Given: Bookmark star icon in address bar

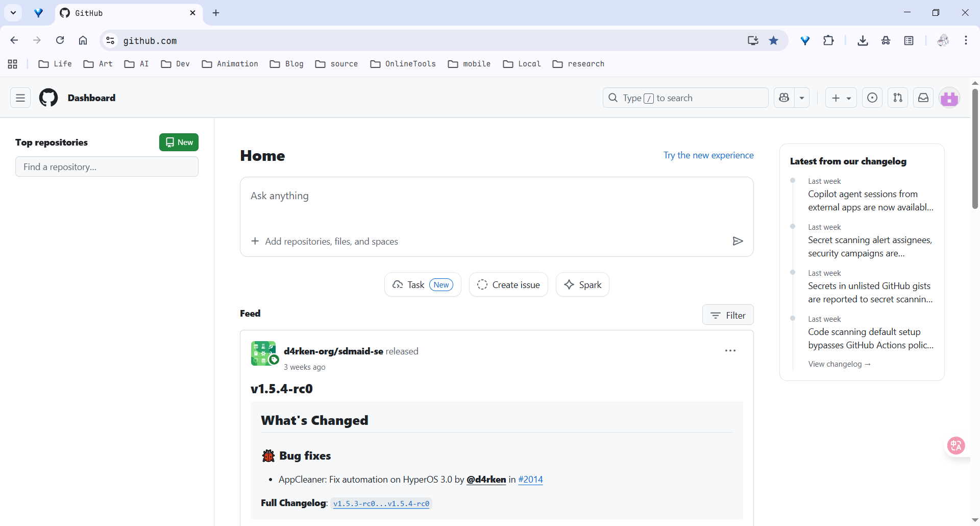Looking at the screenshot, I should 774,40.
